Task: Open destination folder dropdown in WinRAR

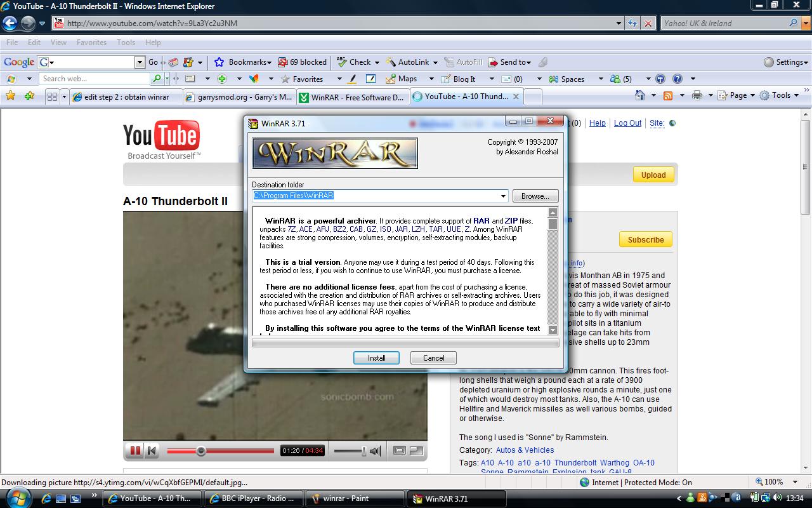Action: 503,196
